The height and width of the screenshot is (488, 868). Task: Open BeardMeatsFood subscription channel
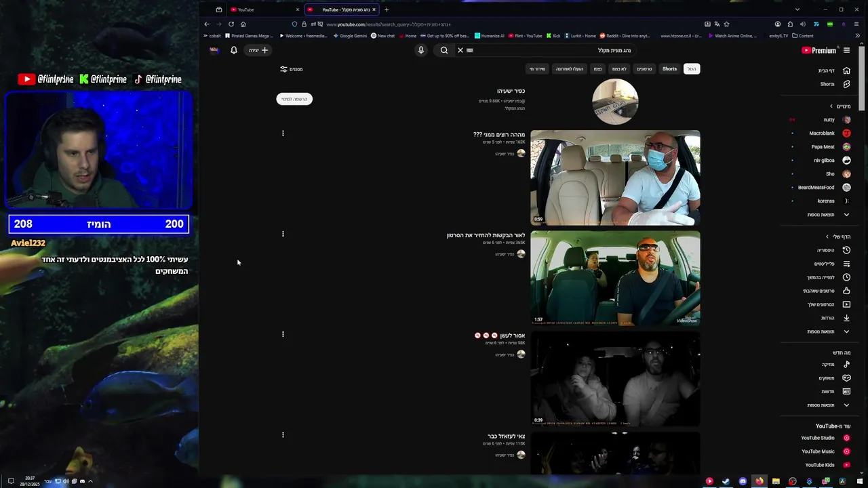pyautogui.click(x=824, y=188)
